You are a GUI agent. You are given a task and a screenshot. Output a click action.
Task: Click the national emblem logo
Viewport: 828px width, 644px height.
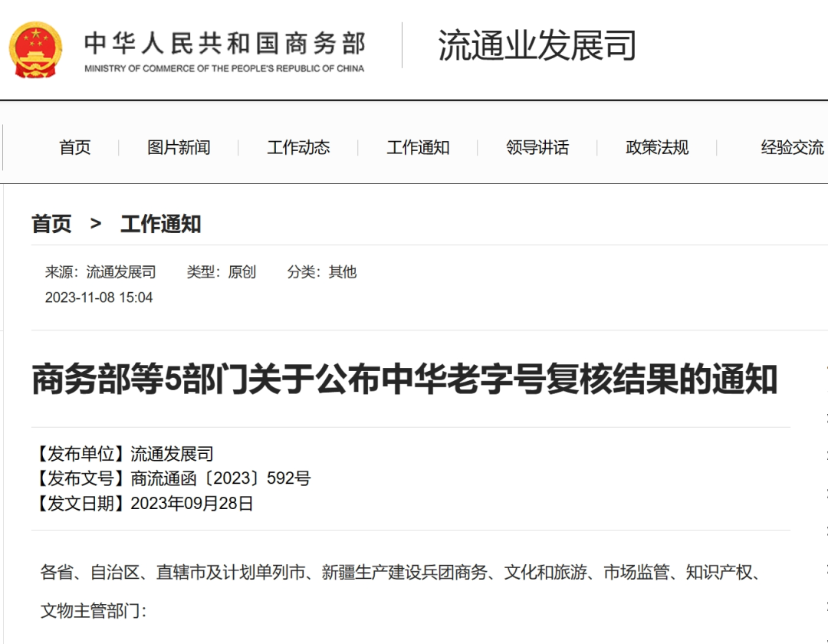36,48
